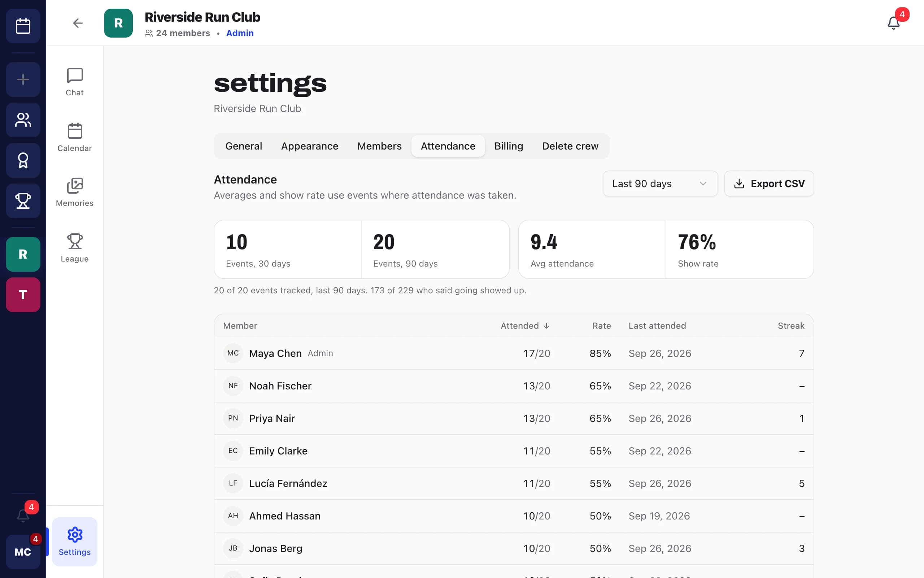The height and width of the screenshot is (578, 924).
Task: Switch to the Appearance tab
Action: pos(310,146)
